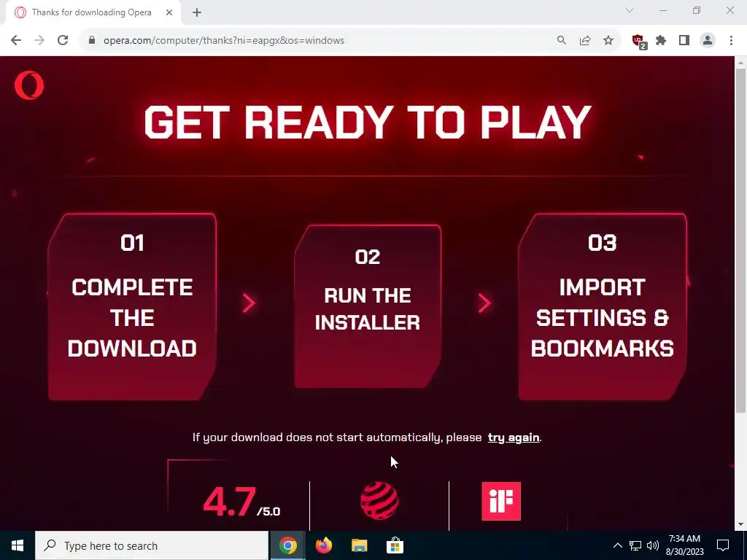Open the notification center icon

[723, 545]
